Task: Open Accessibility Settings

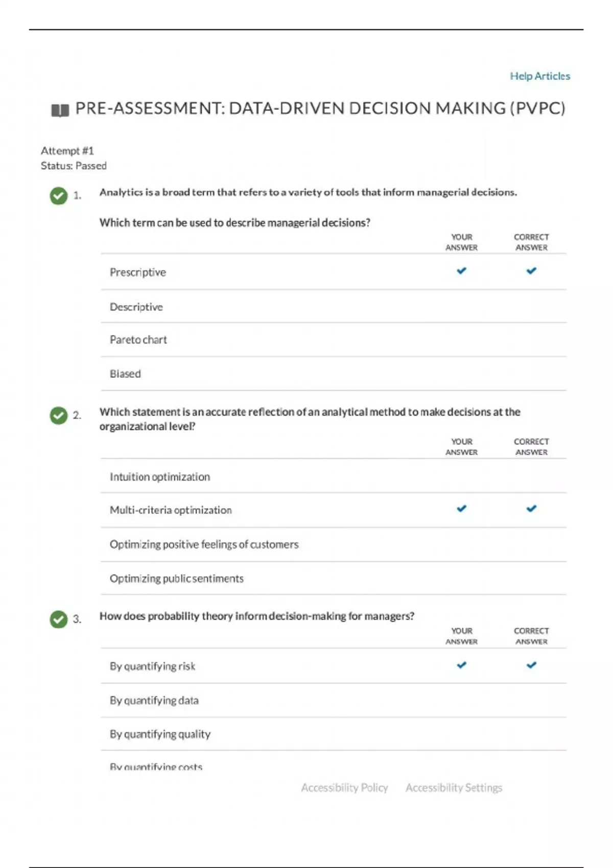Action: coord(454,787)
